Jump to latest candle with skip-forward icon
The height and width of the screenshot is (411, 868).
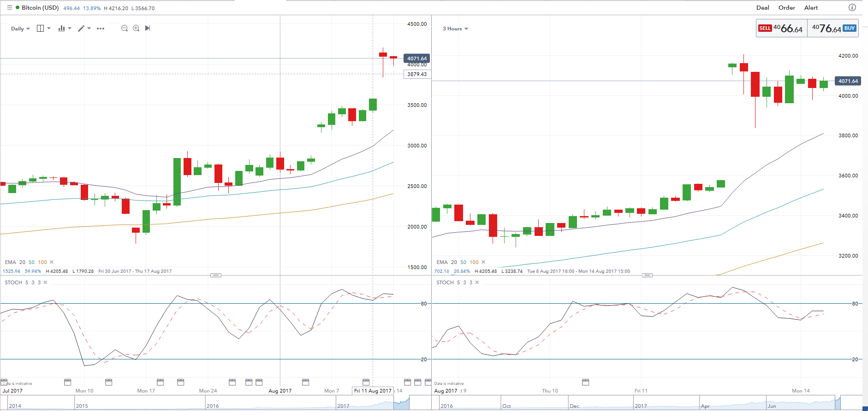click(x=148, y=29)
